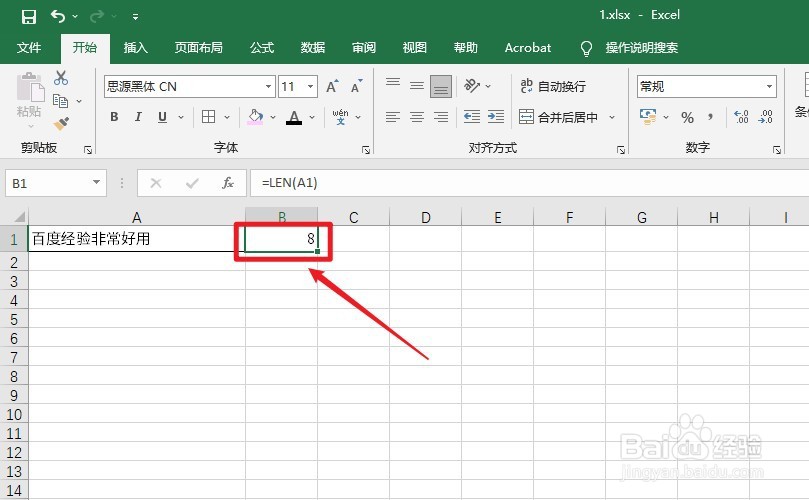The image size is (809, 500).
Task: Select Top Align icon
Action: (393, 85)
